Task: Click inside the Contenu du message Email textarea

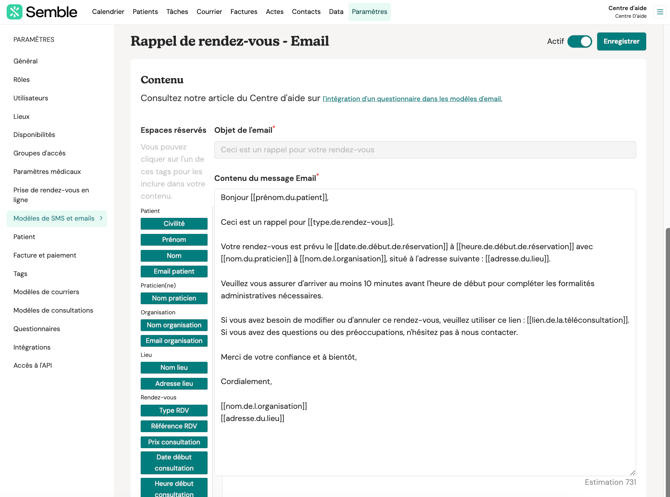Action: click(x=425, y=332)
